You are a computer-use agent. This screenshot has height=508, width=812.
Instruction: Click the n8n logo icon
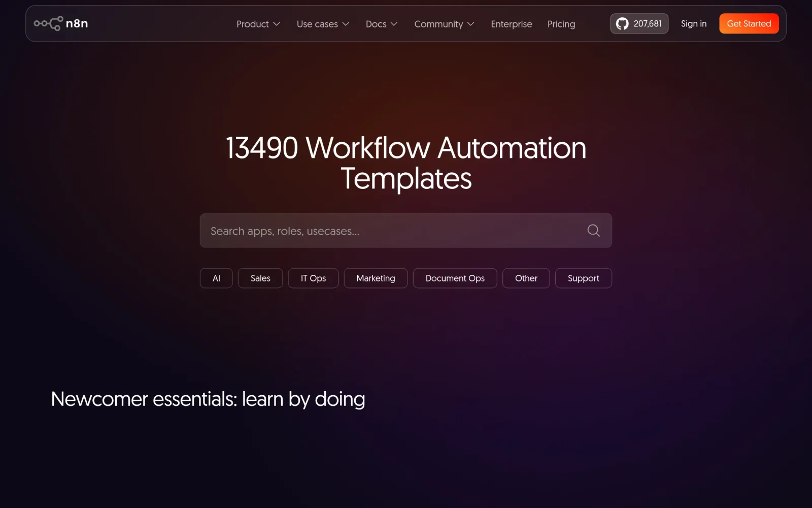48,23
